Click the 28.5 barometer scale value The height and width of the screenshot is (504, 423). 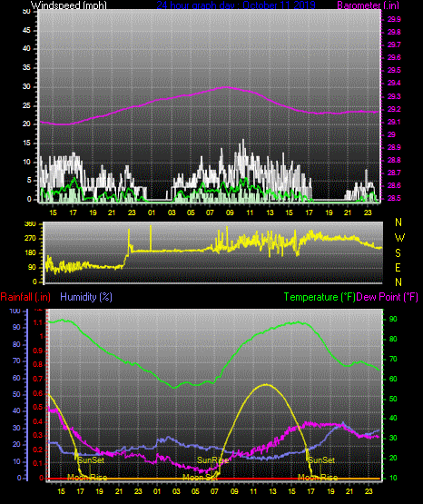[394, 198]
